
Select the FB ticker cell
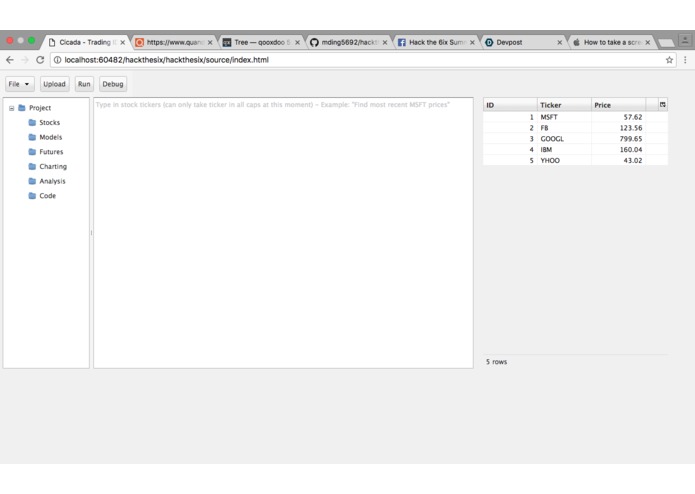(564, 128)
